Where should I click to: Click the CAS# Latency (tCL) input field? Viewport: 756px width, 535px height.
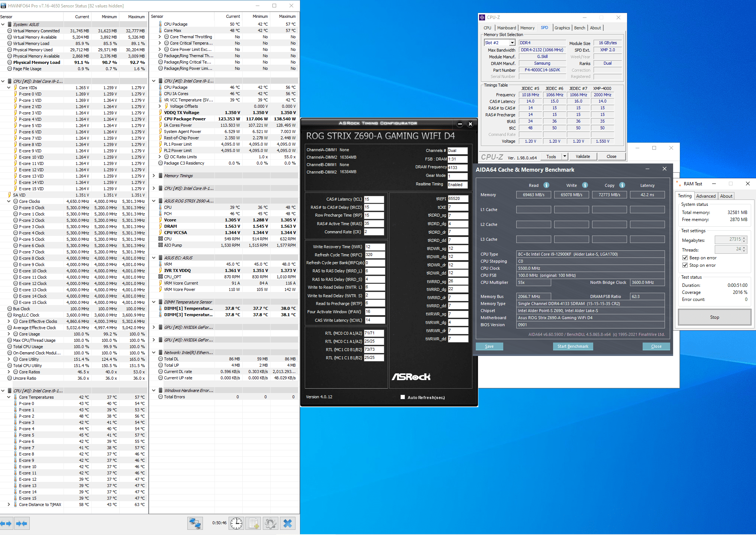point(374,199)
